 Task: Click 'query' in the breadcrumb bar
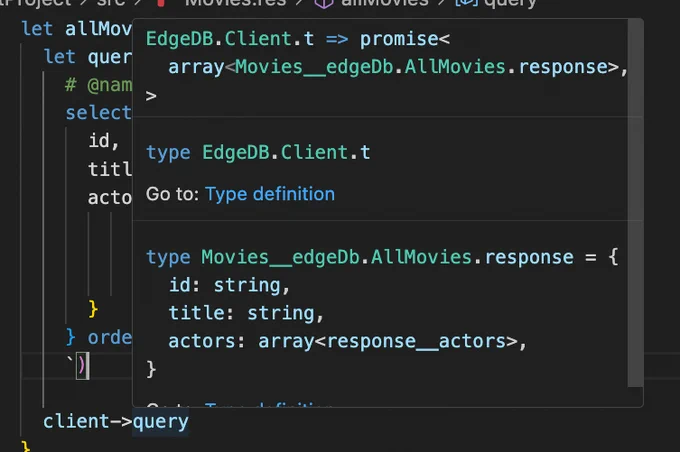[510, 3]
